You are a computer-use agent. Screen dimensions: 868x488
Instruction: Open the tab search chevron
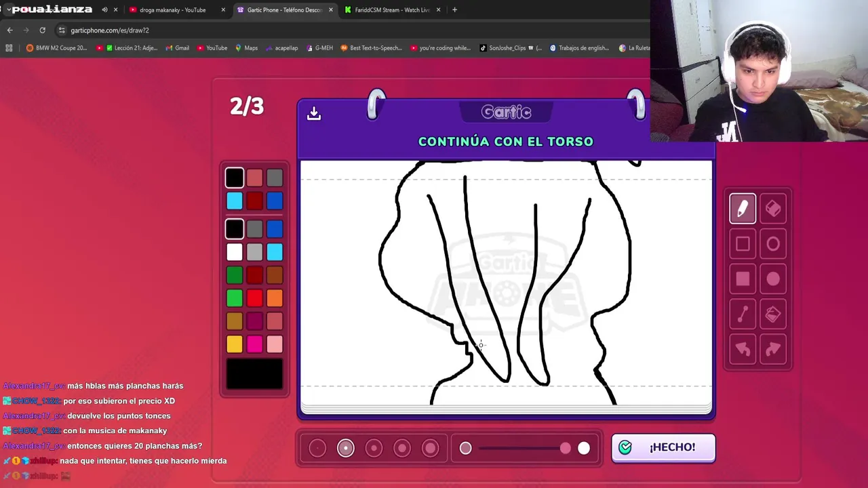point(8,9)
